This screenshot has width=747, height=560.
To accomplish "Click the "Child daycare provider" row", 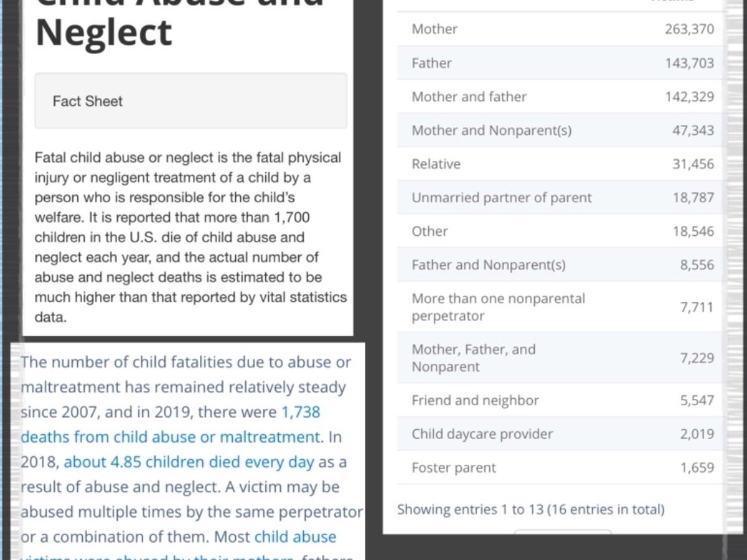I will [559, 434].
